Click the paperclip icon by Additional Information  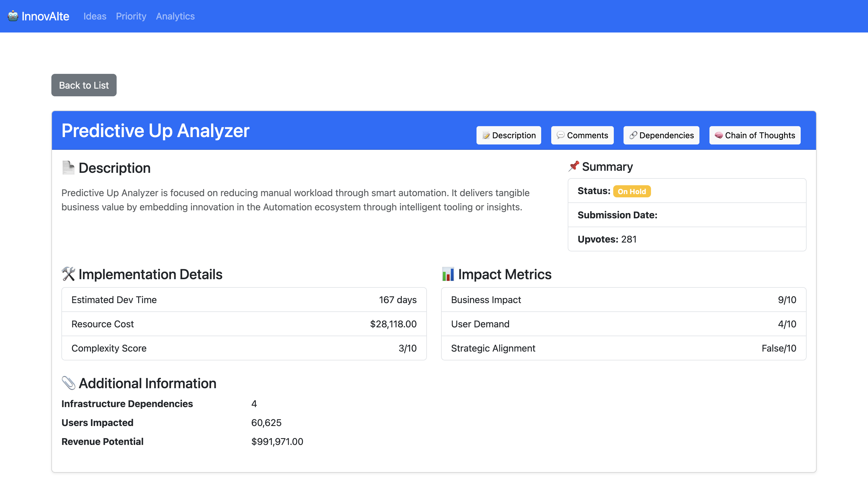click(68, 383)
